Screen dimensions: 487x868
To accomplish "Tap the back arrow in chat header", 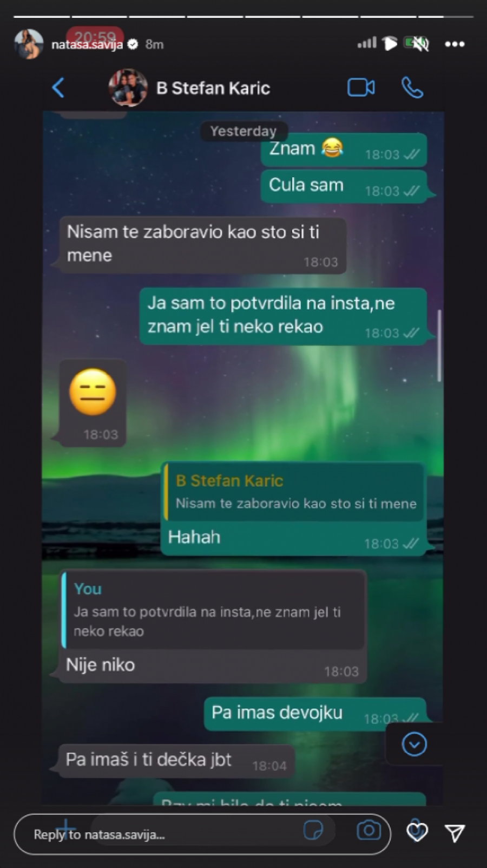I will point(58,88).
